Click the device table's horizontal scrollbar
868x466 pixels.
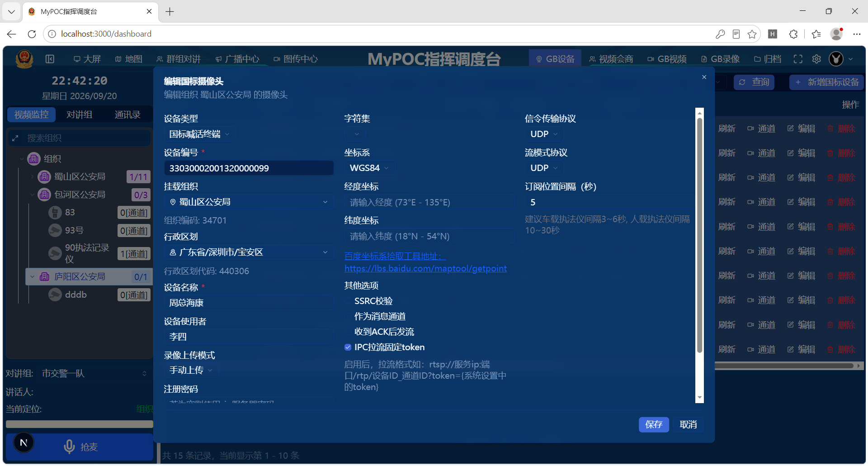(x=784, y=366)
